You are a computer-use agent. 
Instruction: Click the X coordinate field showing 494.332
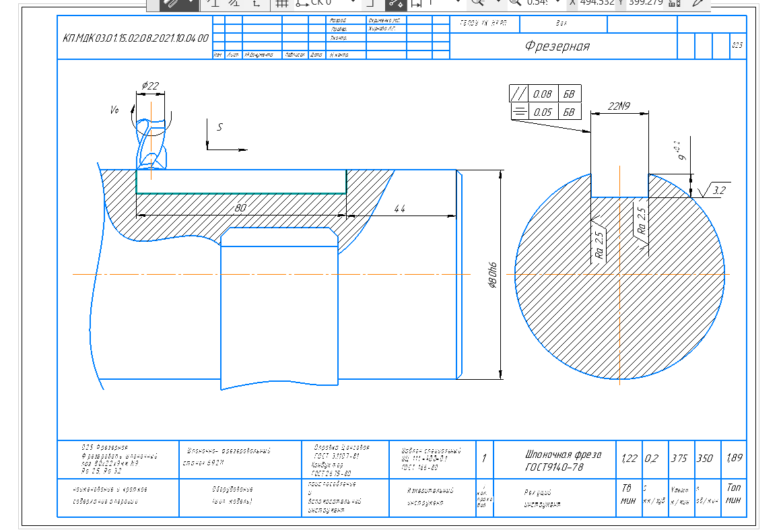point(594,3)
